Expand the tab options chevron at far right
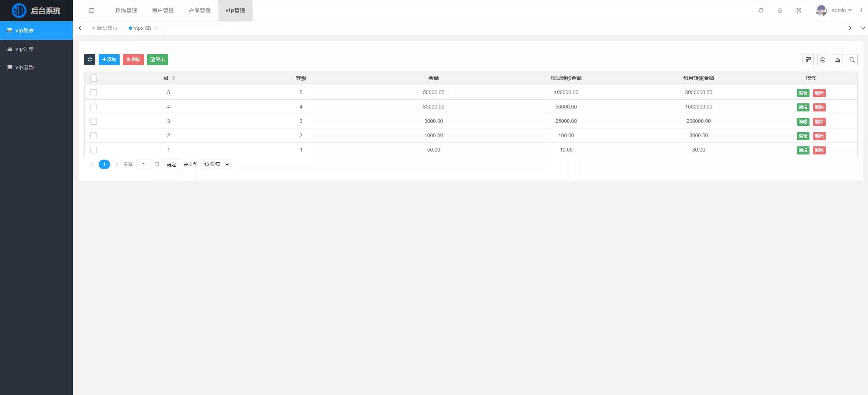868x395 pixels. pos(862,28)
